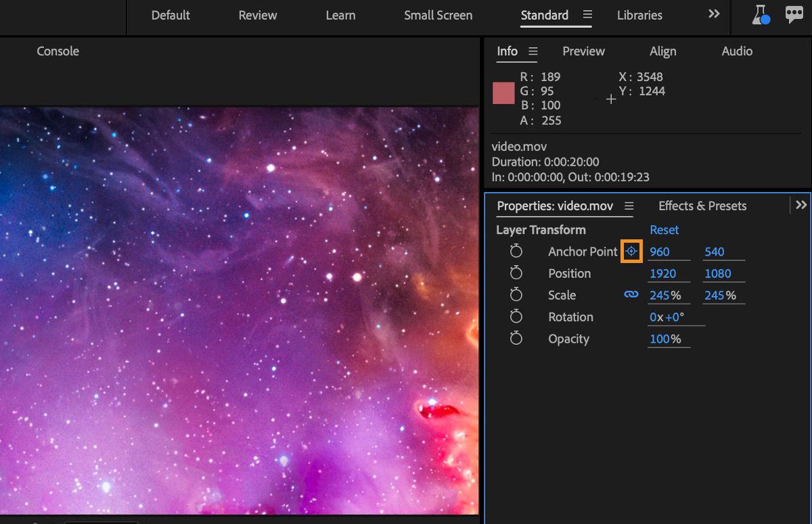The image size is (812, 524).
Task: Click the Scale property label
Action: click(562, 295)
